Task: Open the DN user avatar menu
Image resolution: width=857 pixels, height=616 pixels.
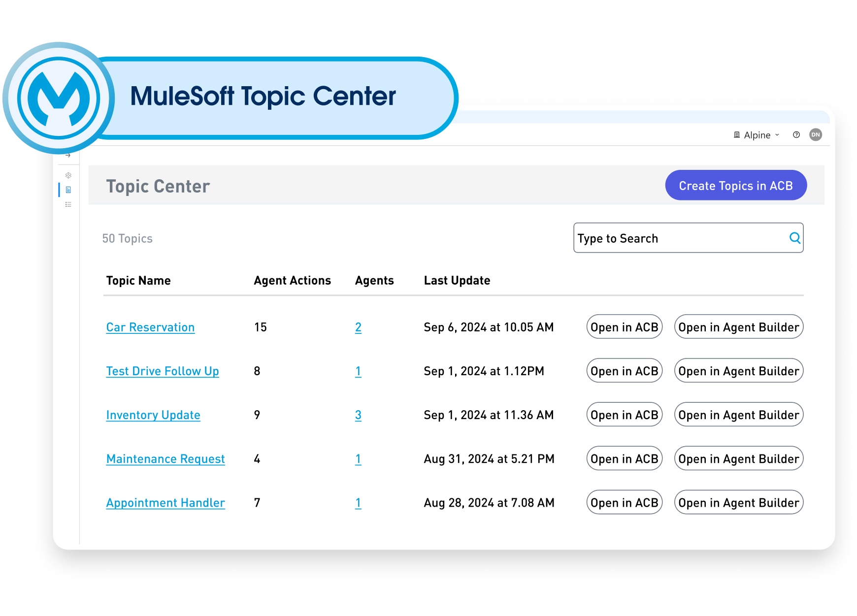Action: pos(816,135)
